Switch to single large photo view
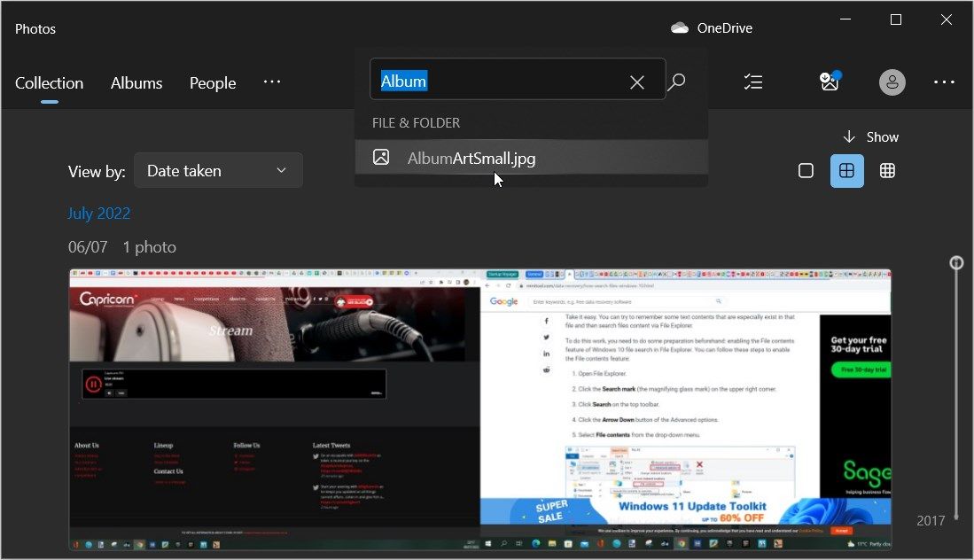Viewport: 974px width, 560px height. click(x=806, y=171)
